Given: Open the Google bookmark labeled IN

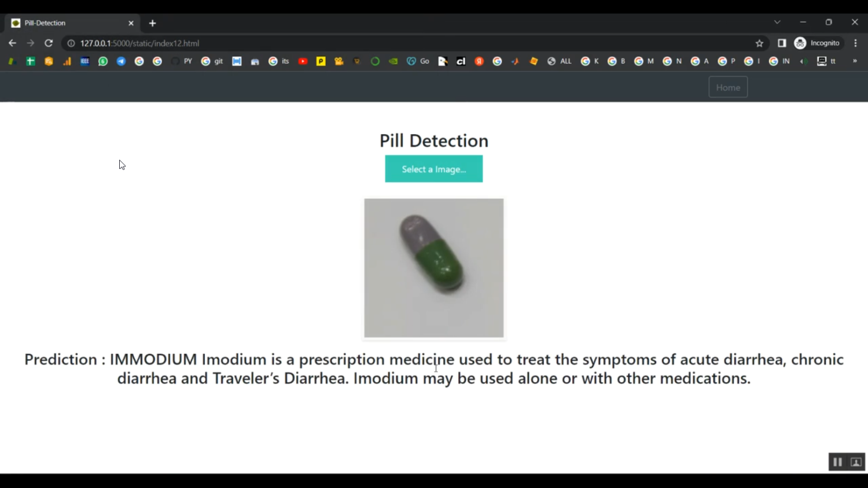Looking at the screenshot, I should point(779,61).
